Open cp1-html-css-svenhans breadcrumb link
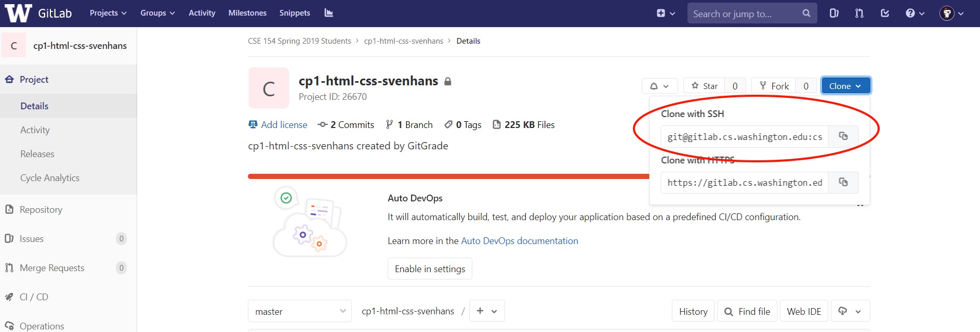 click(x=404, y=41)
